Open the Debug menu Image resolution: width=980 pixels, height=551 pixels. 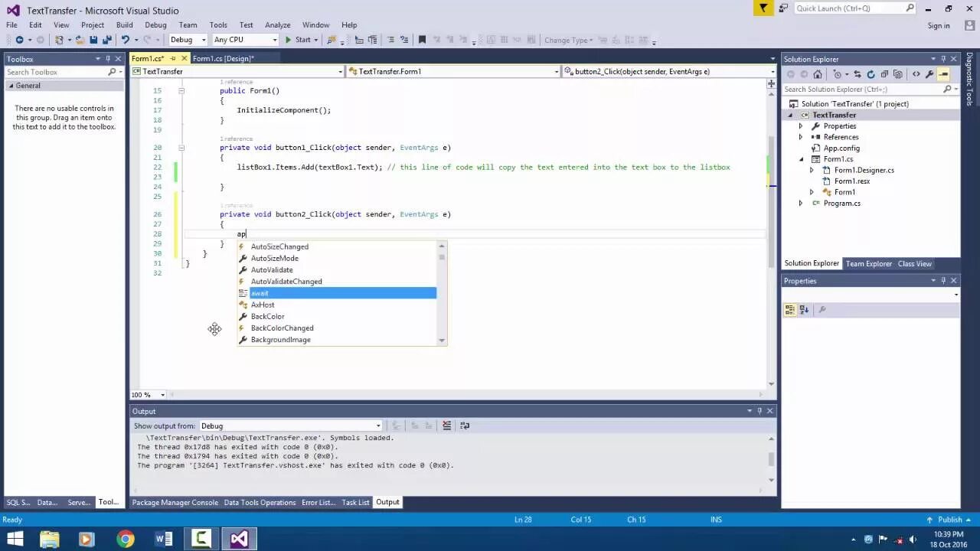155,25
